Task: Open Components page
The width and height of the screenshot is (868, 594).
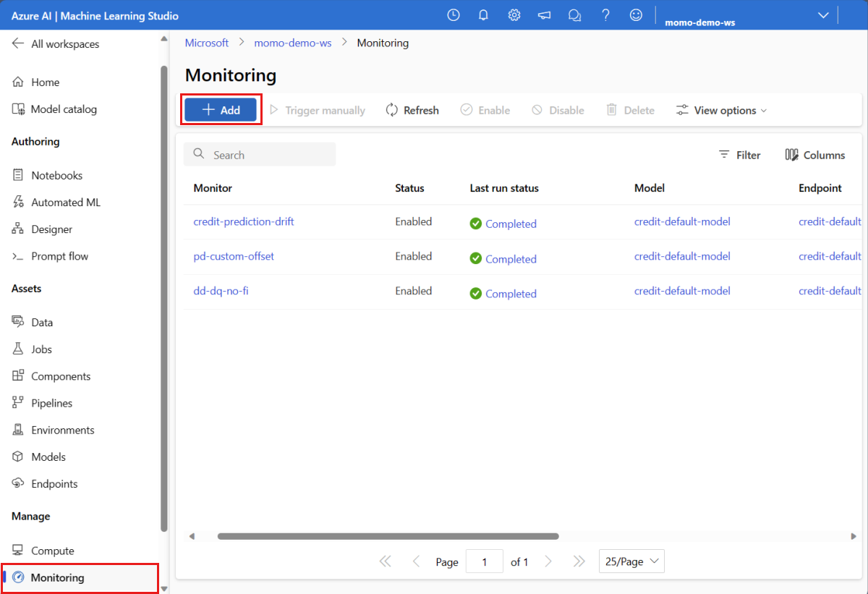Action: [x=51, y=376]
